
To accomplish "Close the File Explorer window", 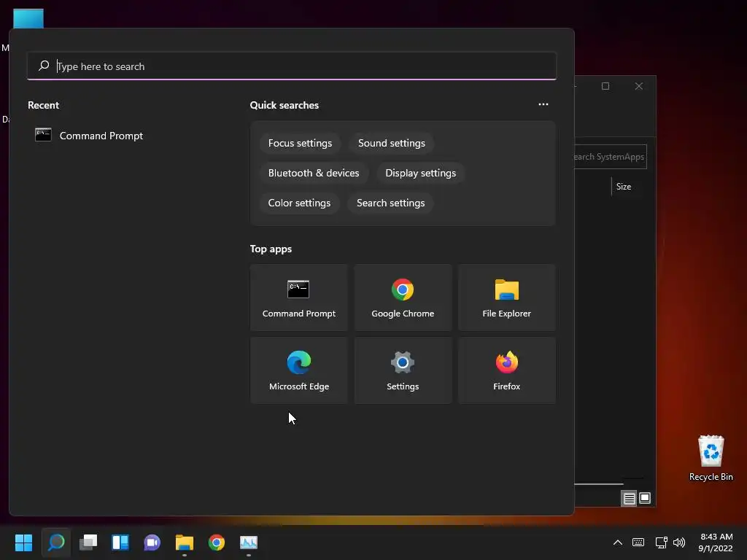I will point(639,86).
